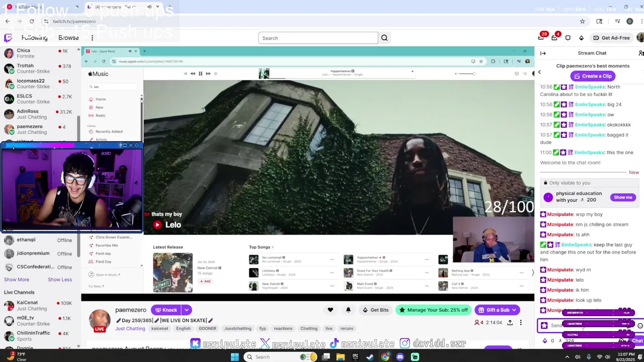
Task: Click Show Less in followed channels
Action: (60, 280)
